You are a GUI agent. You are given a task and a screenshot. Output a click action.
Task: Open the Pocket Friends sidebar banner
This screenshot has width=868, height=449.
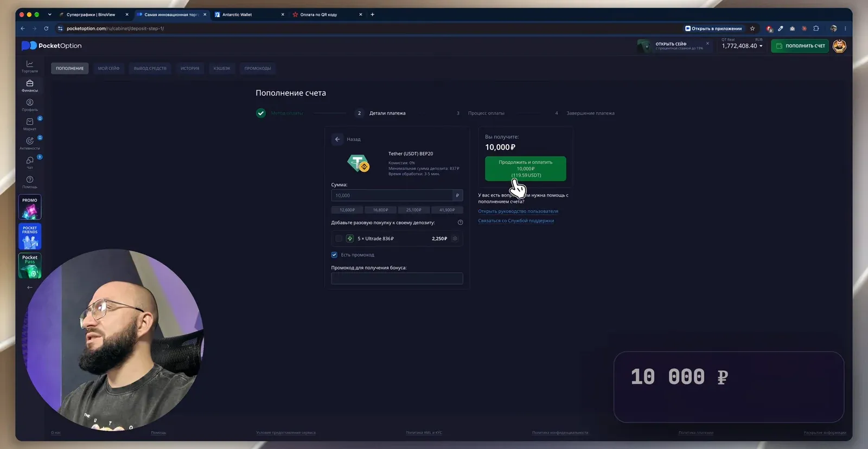[x=30, y=236]
